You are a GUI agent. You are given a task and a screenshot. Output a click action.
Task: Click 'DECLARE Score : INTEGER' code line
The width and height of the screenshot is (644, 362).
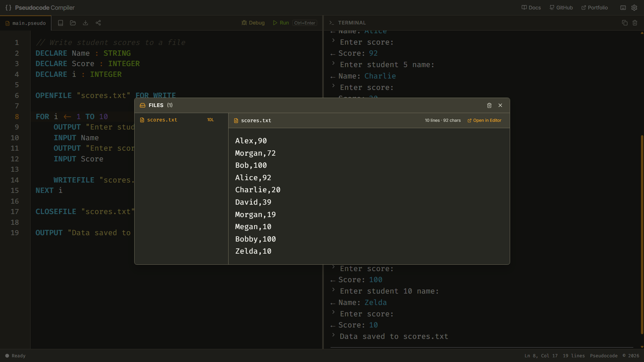point(88,64)
